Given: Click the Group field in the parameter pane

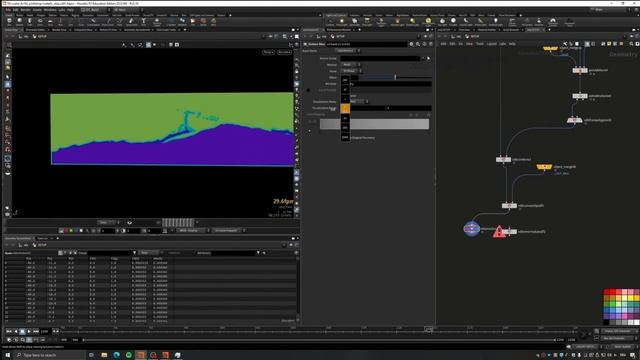Looking at the screenshot, I should click(x=380, y=58).
